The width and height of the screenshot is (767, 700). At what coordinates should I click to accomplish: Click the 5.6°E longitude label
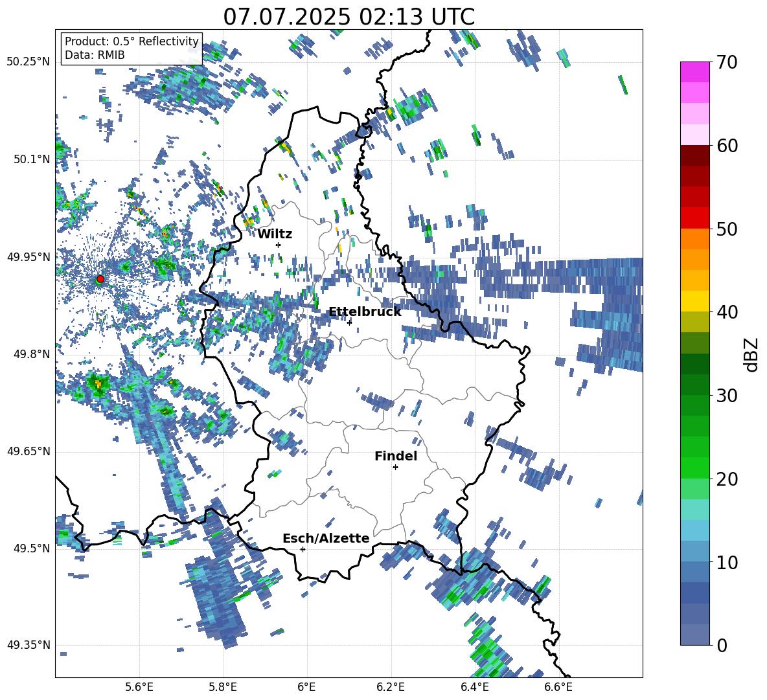point(139,687)
